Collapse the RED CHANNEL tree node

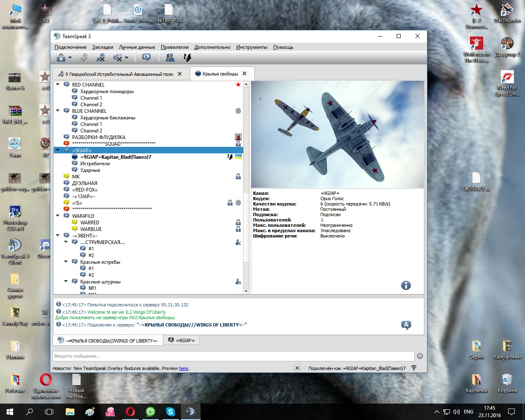click(x=58, y=84)
